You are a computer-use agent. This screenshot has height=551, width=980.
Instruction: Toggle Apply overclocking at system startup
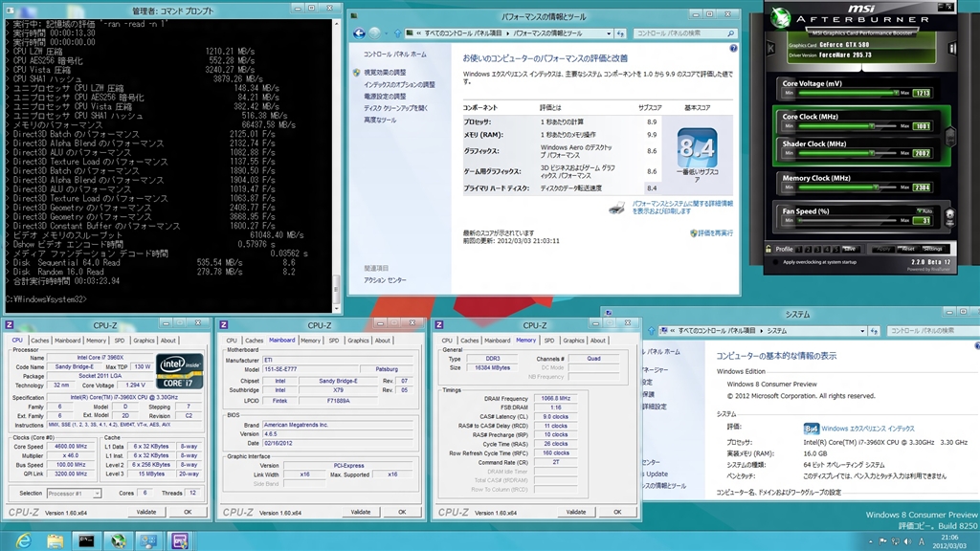pos(777,261)
